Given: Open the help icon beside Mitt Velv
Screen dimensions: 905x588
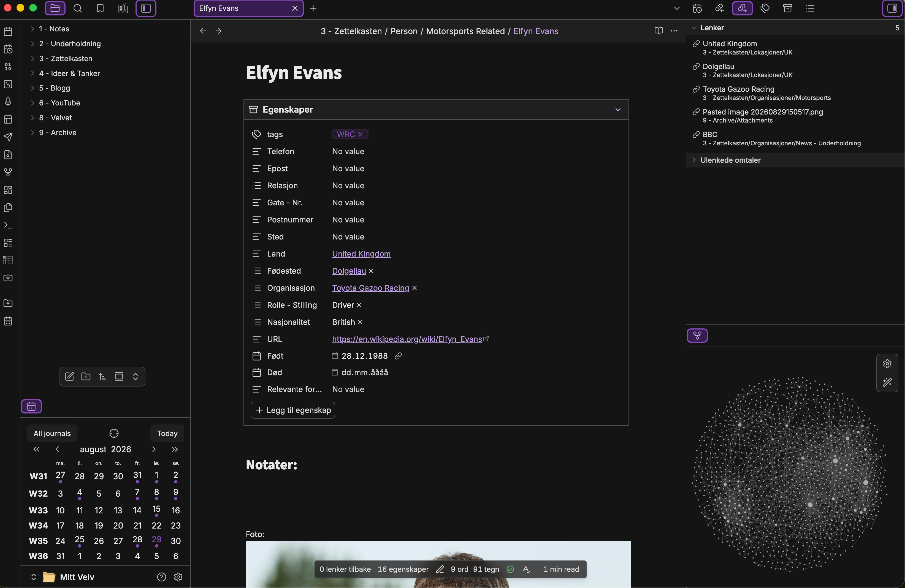Looking at the screenshot, I should [x=162, y=577].
